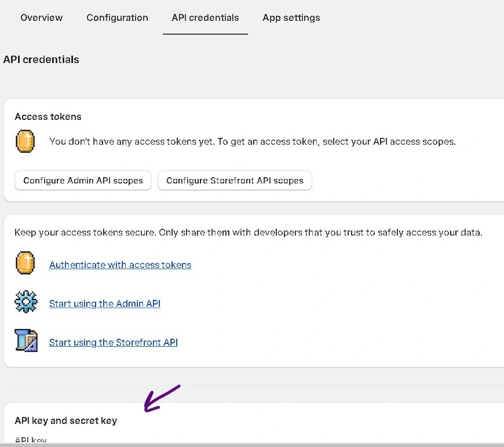Click coin icon beside Authenticate with access tokens

coord(25,263)
